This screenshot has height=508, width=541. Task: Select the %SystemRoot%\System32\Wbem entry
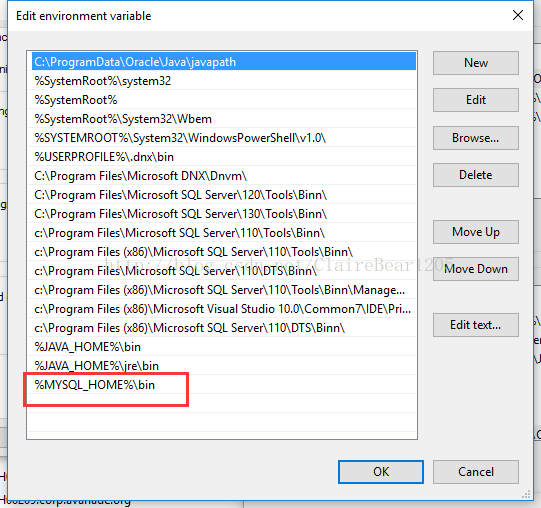tap(222, 119)
